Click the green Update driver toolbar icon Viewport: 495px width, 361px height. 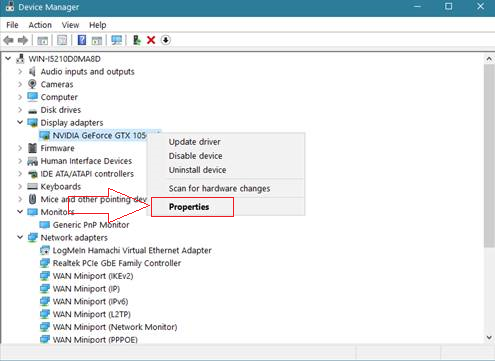pyautogui.click(x=137, y=40)
